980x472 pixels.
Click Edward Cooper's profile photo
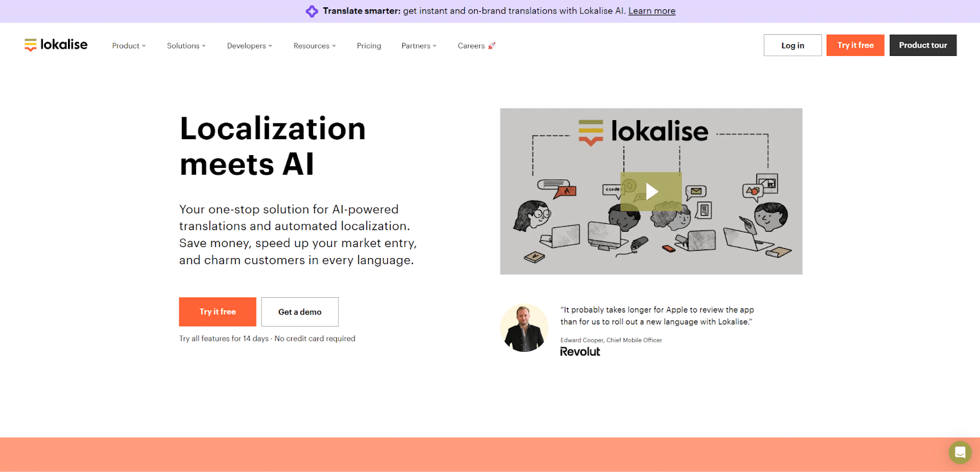[524, 328]
